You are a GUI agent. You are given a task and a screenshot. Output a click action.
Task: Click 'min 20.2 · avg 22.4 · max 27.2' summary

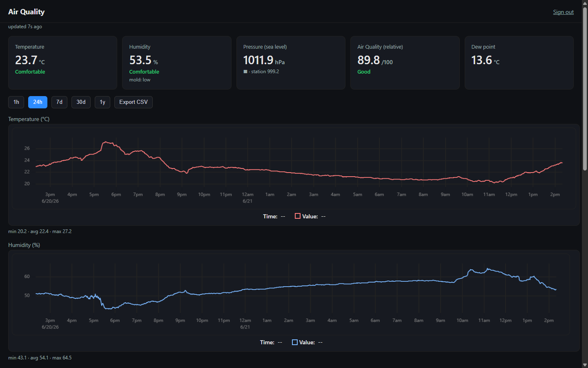click(x=40, y=231)
